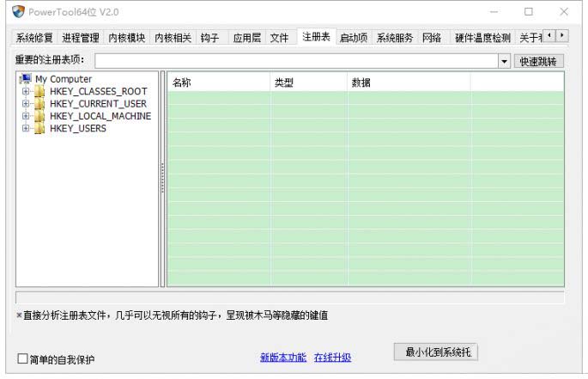Switch to the 系统服务 tab
Image resolution: width=588 pixels, height=379 pixels.
click(395, 38)
